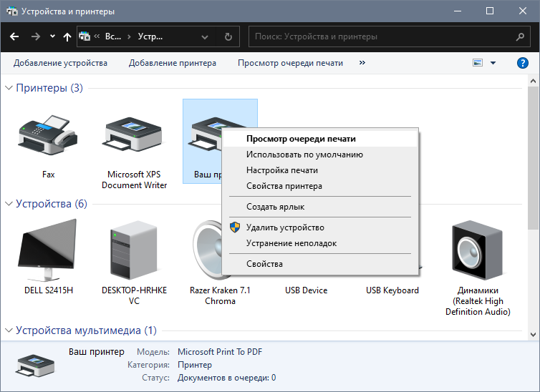This screenshot has width=540, height=392.
Task: Click the change view icon
Action: [478, 63]
